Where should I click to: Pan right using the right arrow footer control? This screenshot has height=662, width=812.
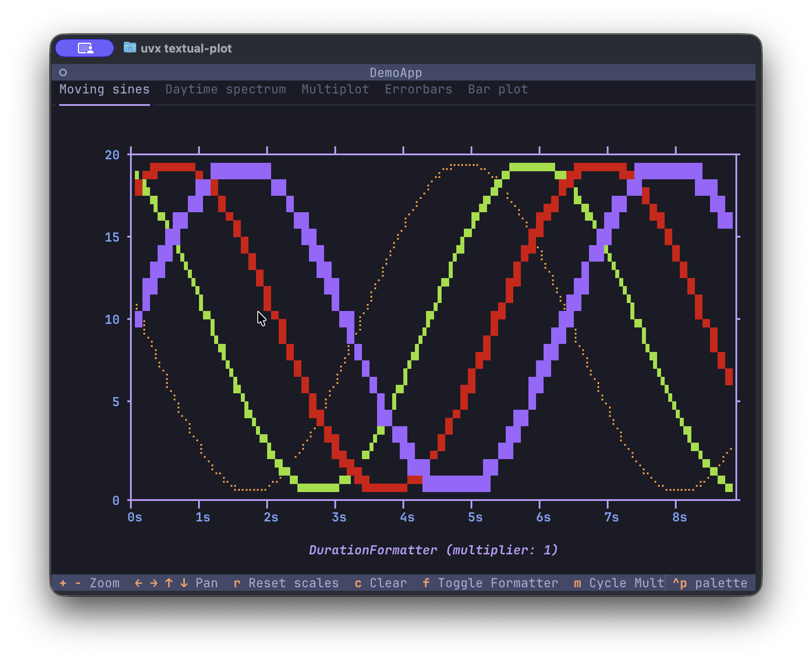click(153, 583)
